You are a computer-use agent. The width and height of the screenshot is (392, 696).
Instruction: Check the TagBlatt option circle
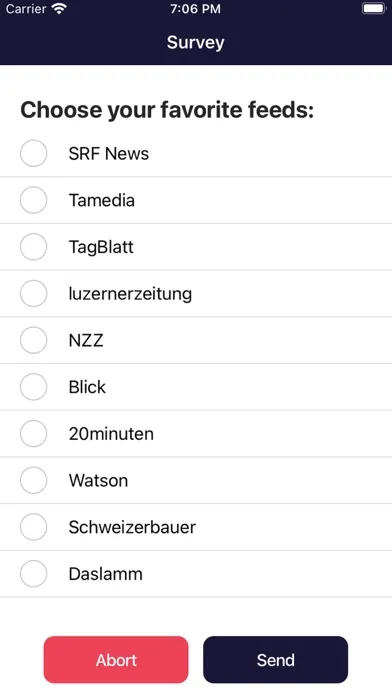click(33, 247)
